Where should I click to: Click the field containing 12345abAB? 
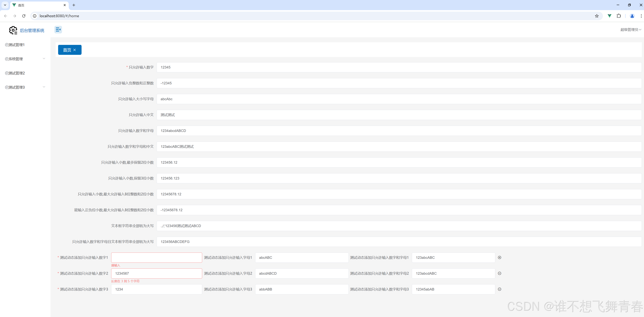pyautogui.click(x=453, y=289)
